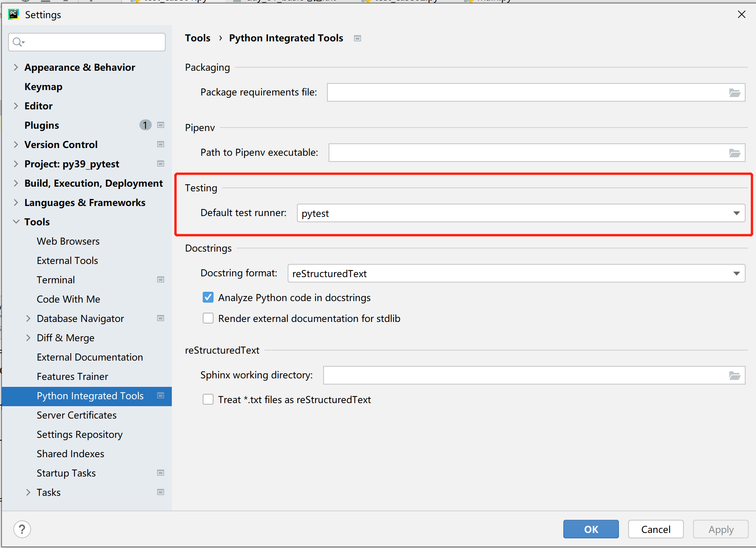The height and width of the screenshot is (548, 756).
Task: Click project-level icon beside breadcrumb title
Action: coord(358,38)
